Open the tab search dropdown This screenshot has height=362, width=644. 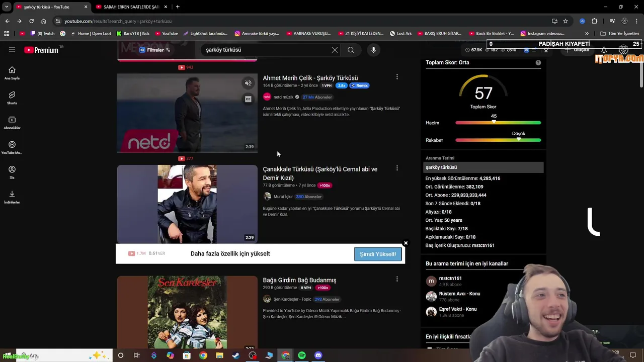tap(7, 7)
